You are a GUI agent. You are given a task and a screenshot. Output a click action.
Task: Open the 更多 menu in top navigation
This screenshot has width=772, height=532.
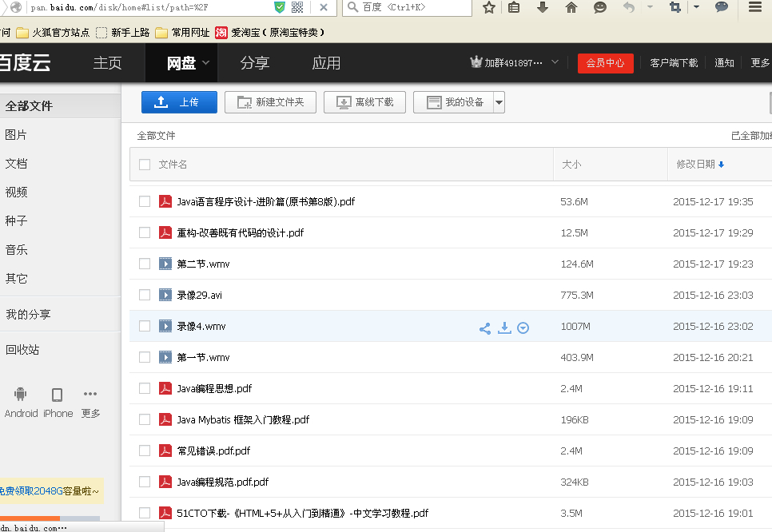tap(760, 63)
